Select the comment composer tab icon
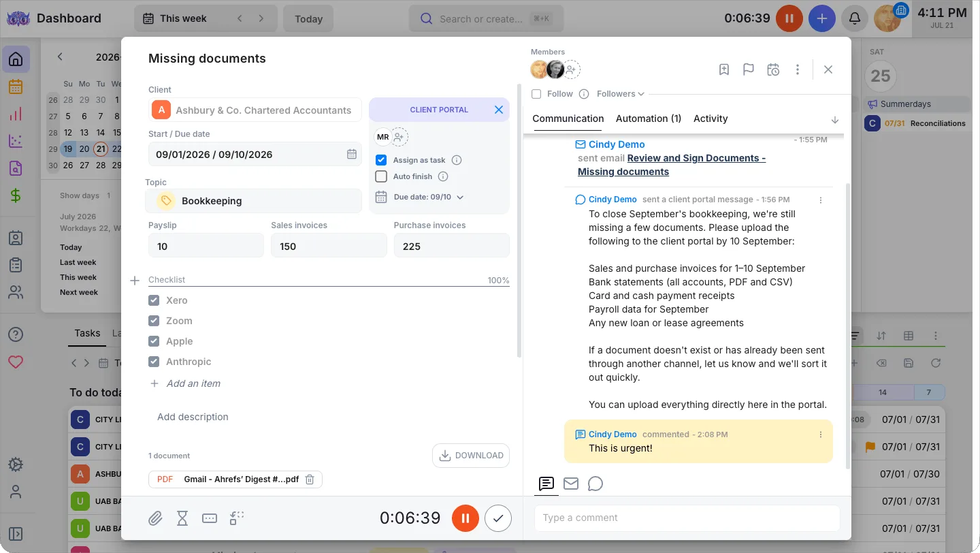Viewport: 980px width, 553px height. point(546,484)
